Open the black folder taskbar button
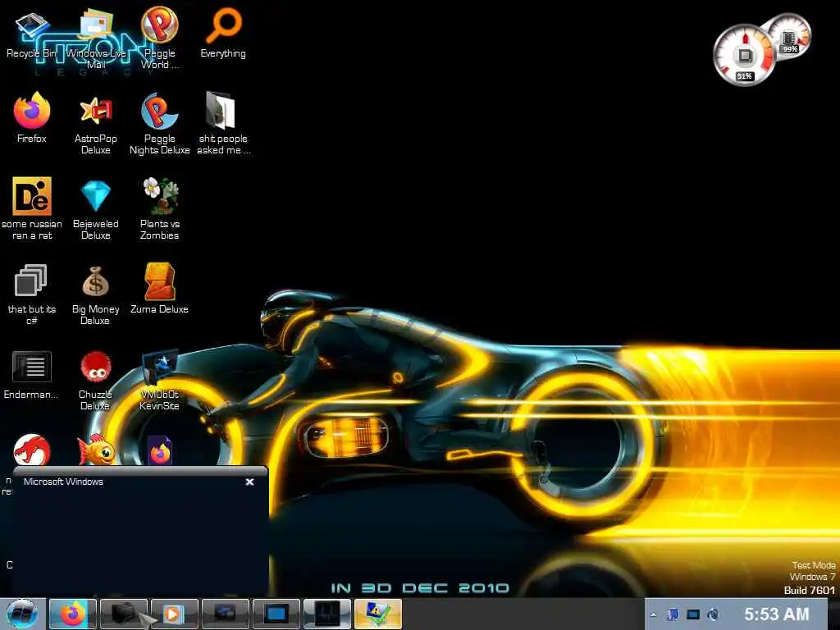The height and width of the screenshot is (630, 840). click(x=123, y=614)
